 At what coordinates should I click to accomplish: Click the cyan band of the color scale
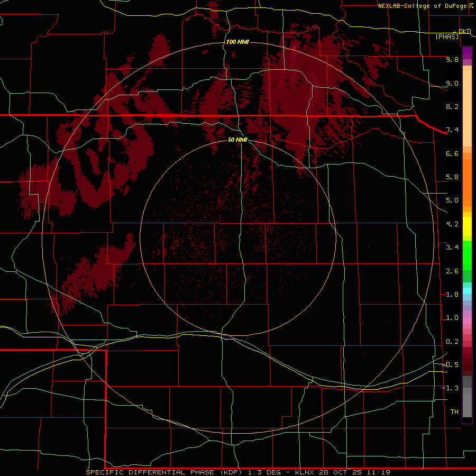(467, 291)
